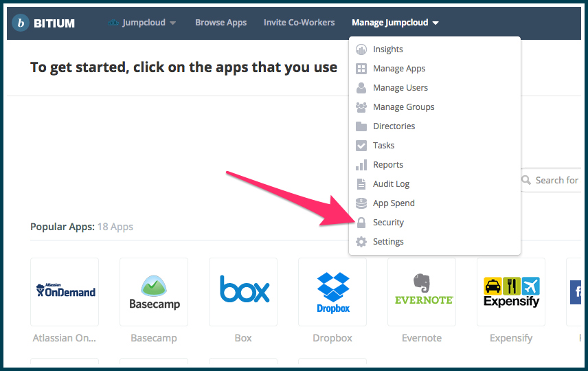Go to Browse Apps
588x371 pixels.
[x=220, y=23]
